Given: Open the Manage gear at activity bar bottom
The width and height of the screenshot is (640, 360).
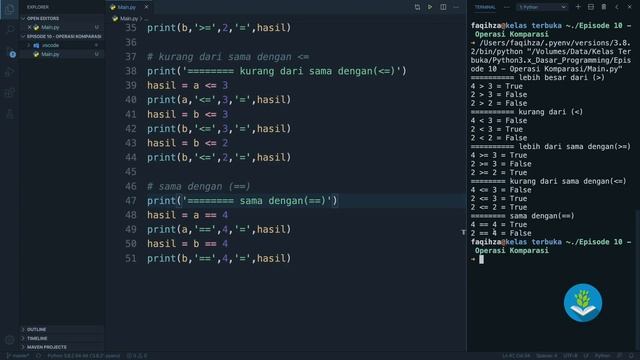Looking at the screenshot, I should (9, 339).
